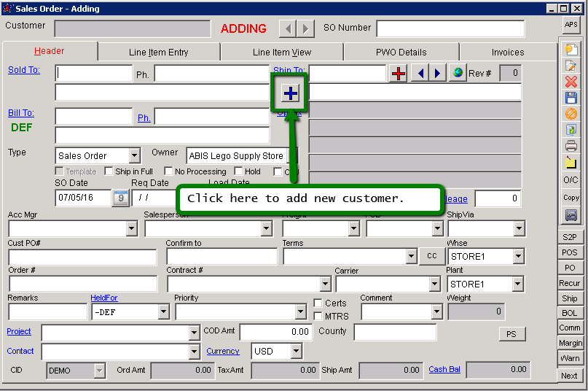
Task: Click the red plus Ship To button
Action: click(x=398, y=74)
